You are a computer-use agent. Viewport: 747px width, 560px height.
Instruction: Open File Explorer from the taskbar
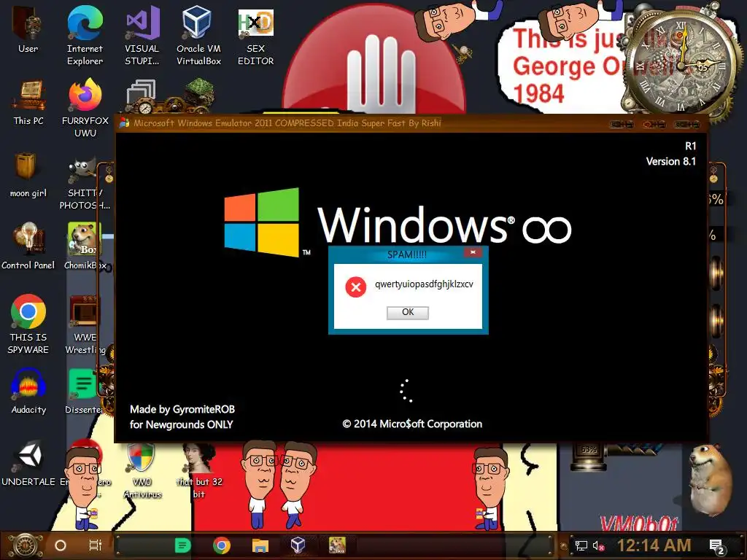coord(260,545)
